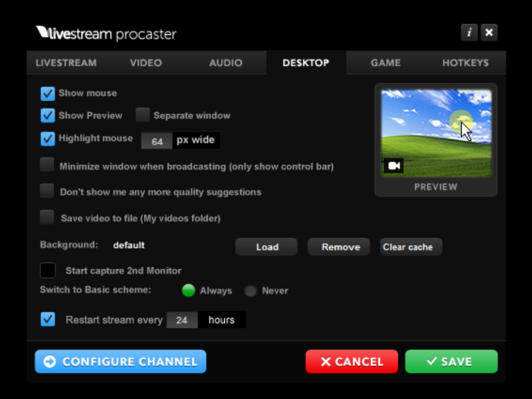
Task: Open the AUDIO tab
Action: click(x=226, y=62)
